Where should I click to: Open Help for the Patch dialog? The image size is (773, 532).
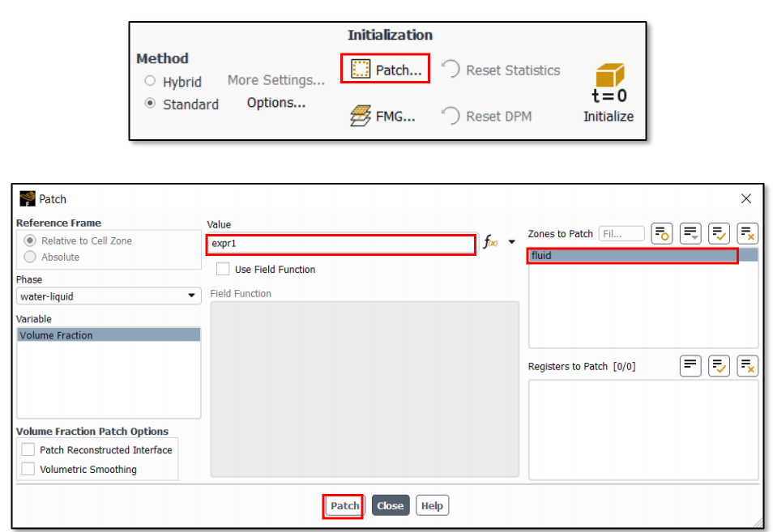(433, 505)
